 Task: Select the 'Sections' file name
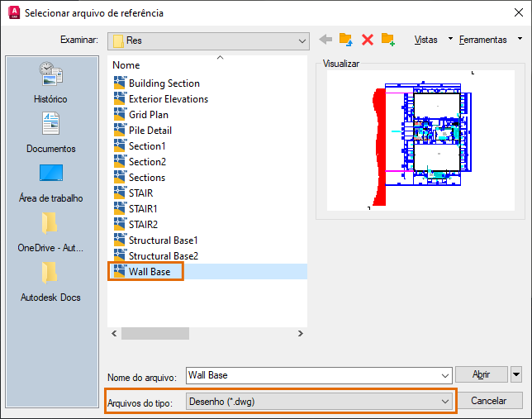point(147,177)
